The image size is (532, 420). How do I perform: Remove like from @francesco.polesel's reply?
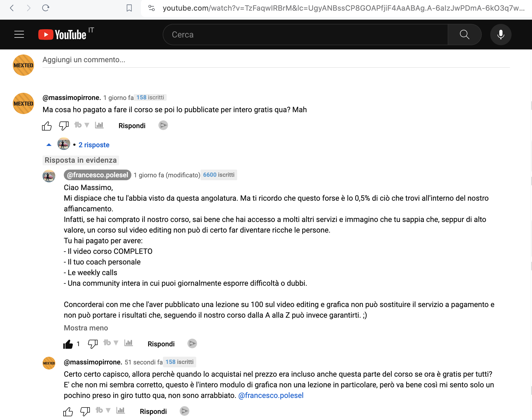click(x=68, y=344)
